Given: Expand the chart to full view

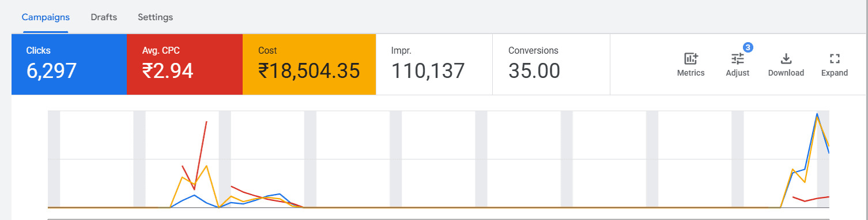Looking at the screenshot, I should pos(835,64).
